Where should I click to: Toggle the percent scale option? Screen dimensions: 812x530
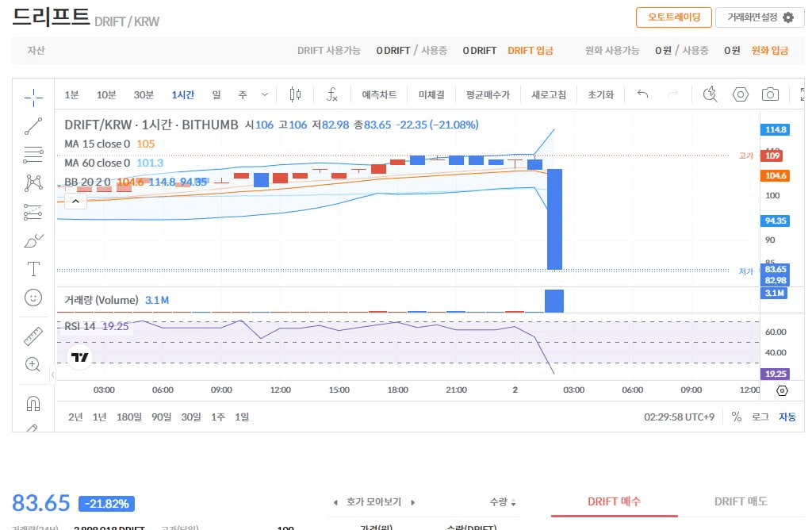[737, 417]
